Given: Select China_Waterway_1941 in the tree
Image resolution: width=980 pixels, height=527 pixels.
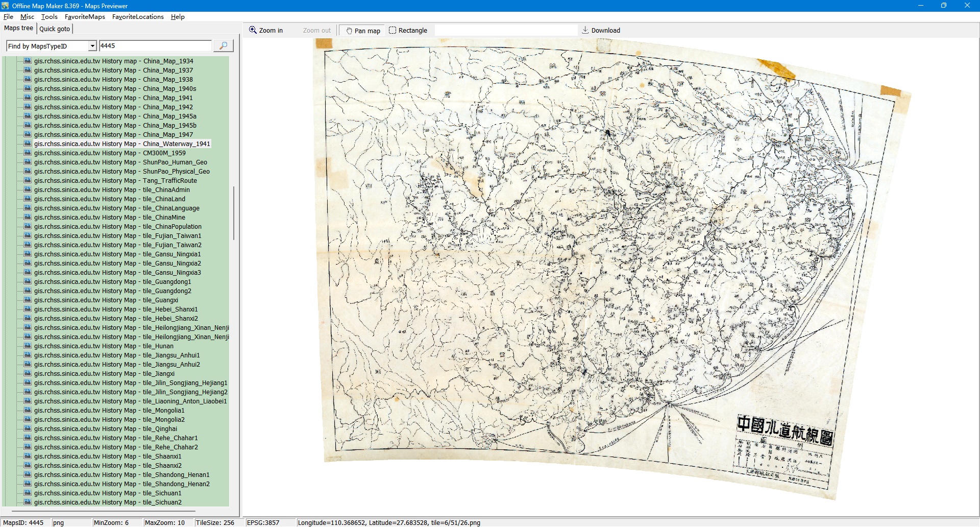Looking at the screenshot, I should 122,143.
